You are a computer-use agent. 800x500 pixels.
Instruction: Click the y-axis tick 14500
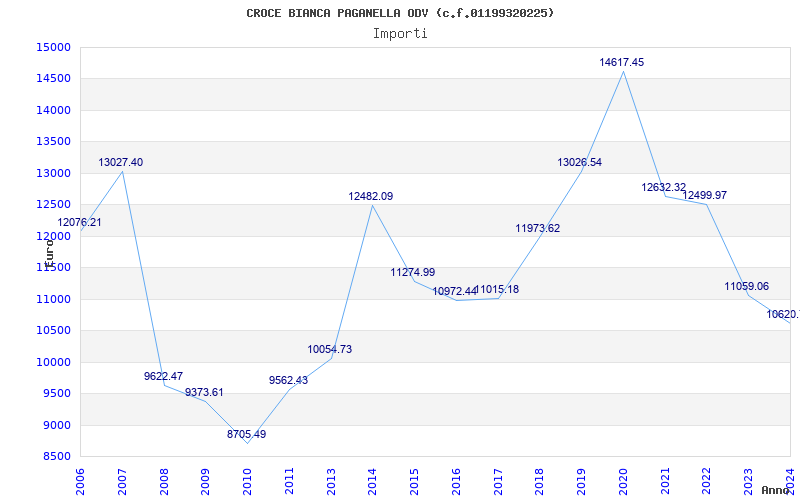[53, 79]
